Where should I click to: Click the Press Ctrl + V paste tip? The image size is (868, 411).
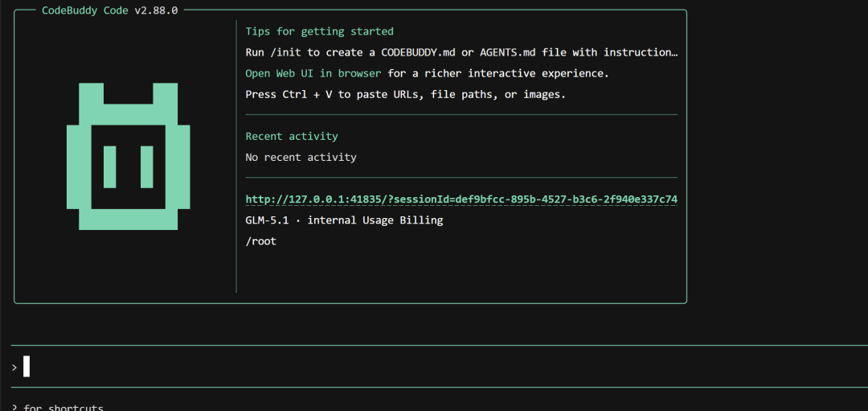tap(406, 94)
